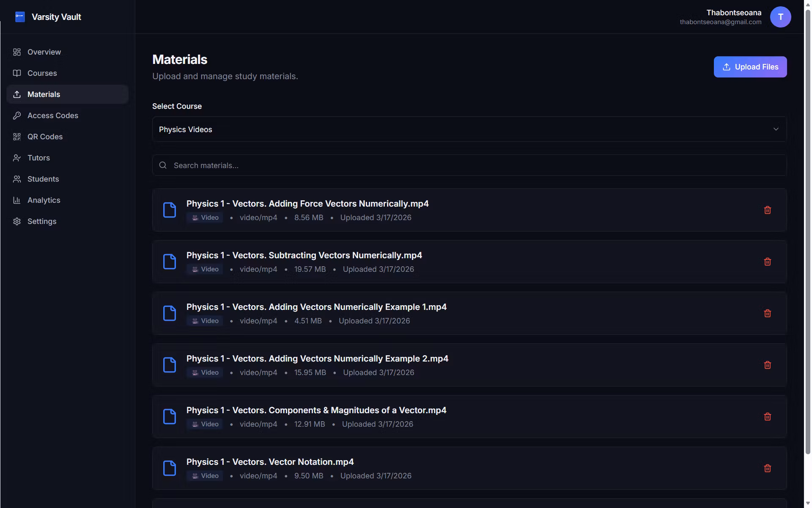Open Settings from the sidebar

68,221
